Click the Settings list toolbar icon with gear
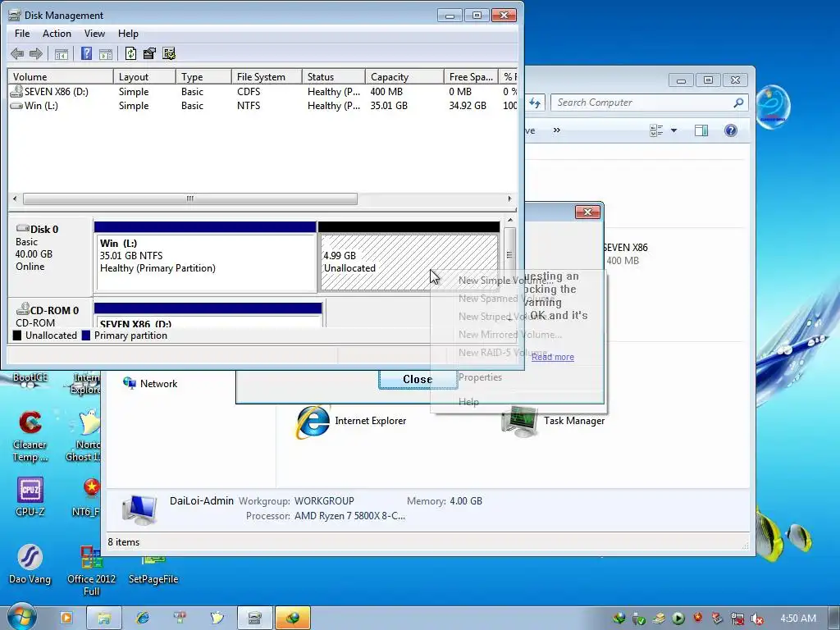The height and width of the screenshot is (630, 840). (169, 53)
